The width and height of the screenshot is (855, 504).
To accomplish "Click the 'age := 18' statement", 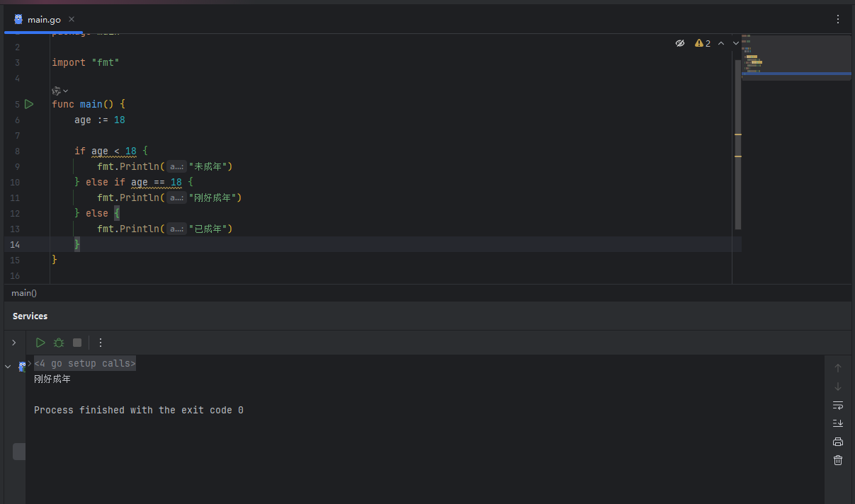I will pyautogui.click(x=100, y=120).
